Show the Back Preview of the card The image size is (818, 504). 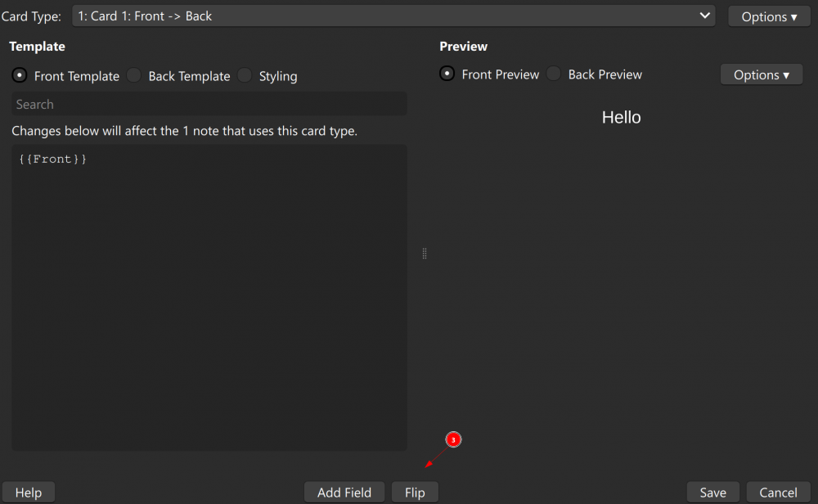(554, 74)
